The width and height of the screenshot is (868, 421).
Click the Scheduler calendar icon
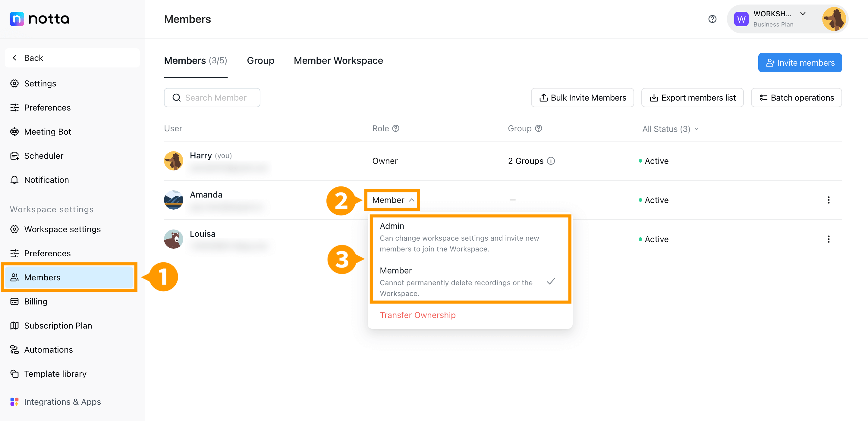(x=14, y=156)
